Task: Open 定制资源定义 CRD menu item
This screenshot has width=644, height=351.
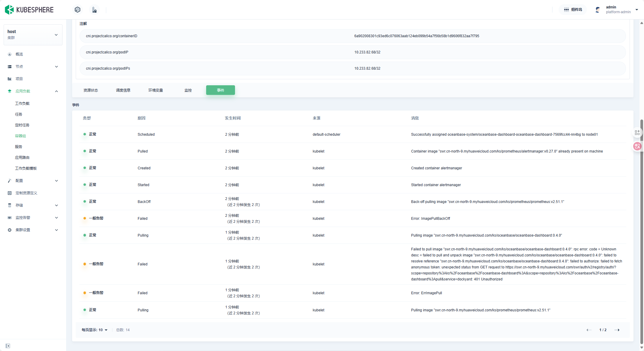Action: point(26,193)
